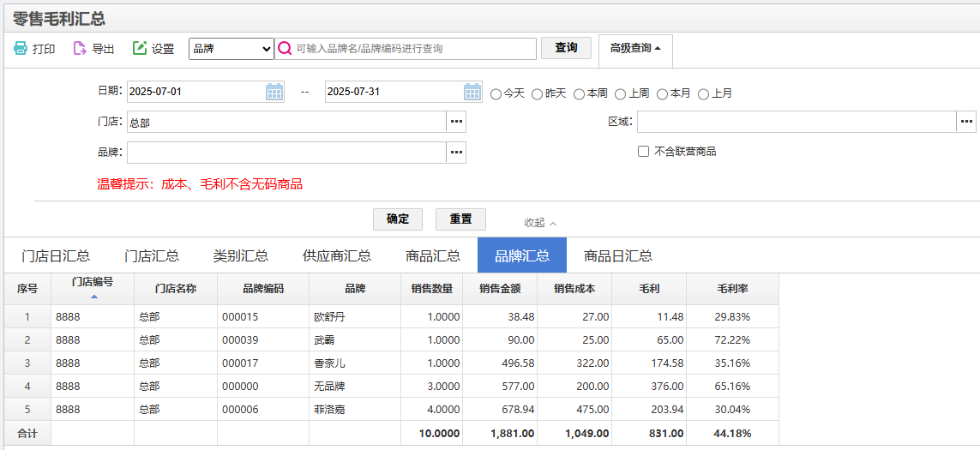980x450 pixels.
Task: Sort by 销售数量 column header
Action: 432,289
